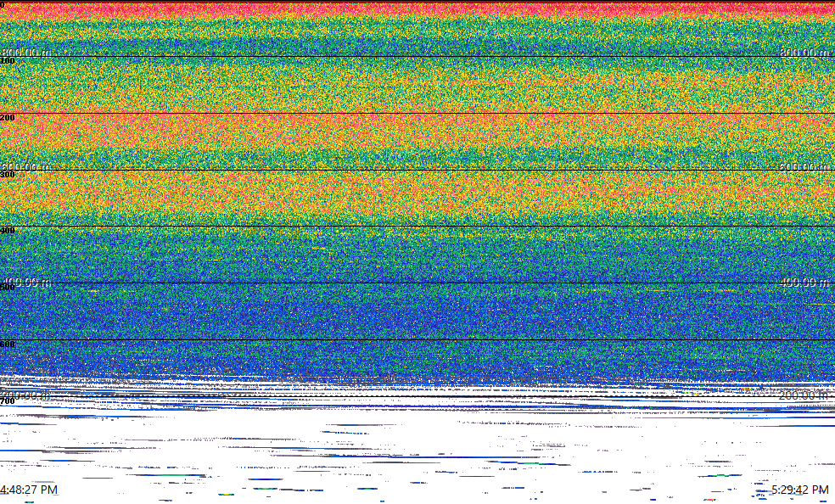Select the left-side 800.00 m altitude label

tap(26, 52)
